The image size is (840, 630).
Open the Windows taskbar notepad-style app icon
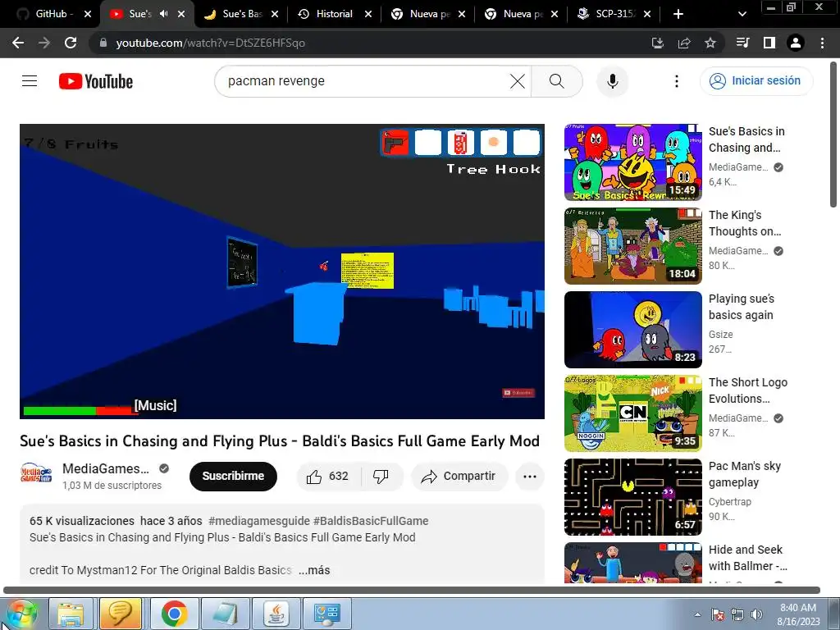(226, 614)
